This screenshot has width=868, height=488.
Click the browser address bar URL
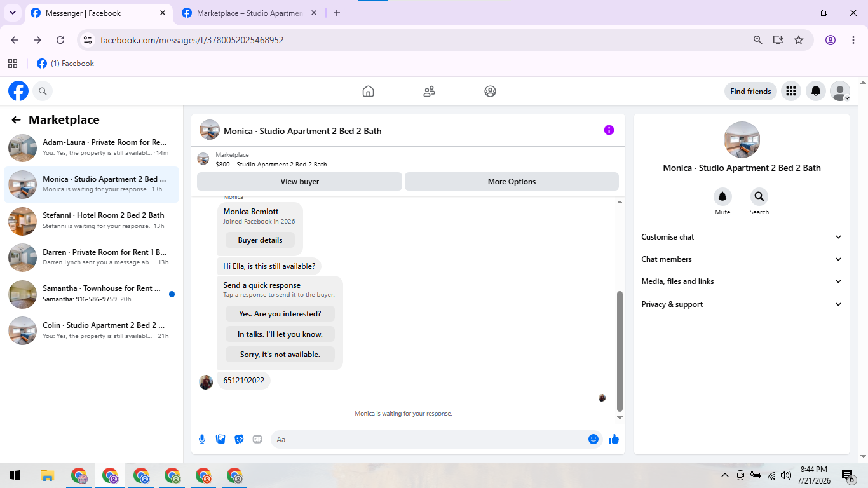pos(192,40)
